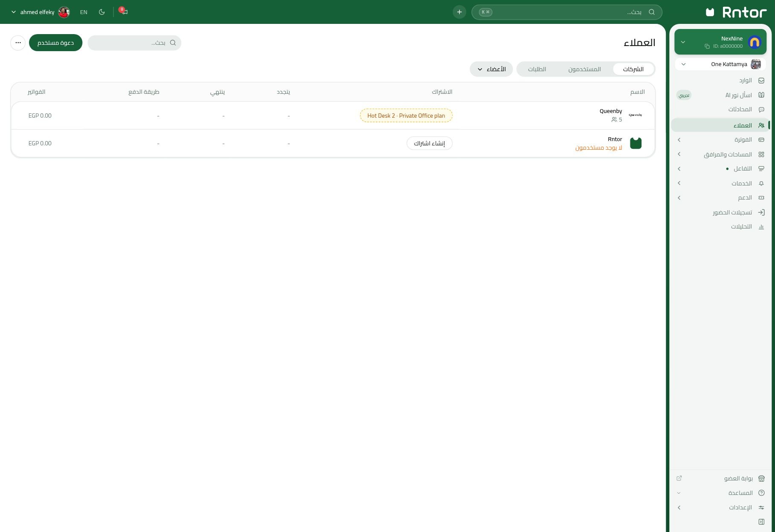Viewport: 775px width, 532px height.
Task: Click Invite User (دعوة مستخدم) button
Action: 55,43
